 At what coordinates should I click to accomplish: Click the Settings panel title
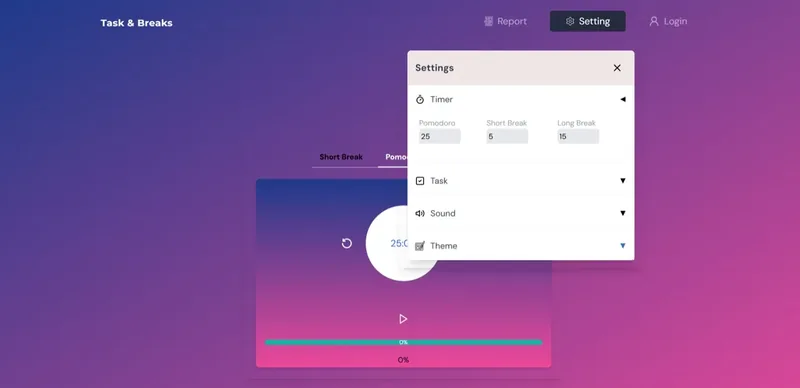coord(434,68)
